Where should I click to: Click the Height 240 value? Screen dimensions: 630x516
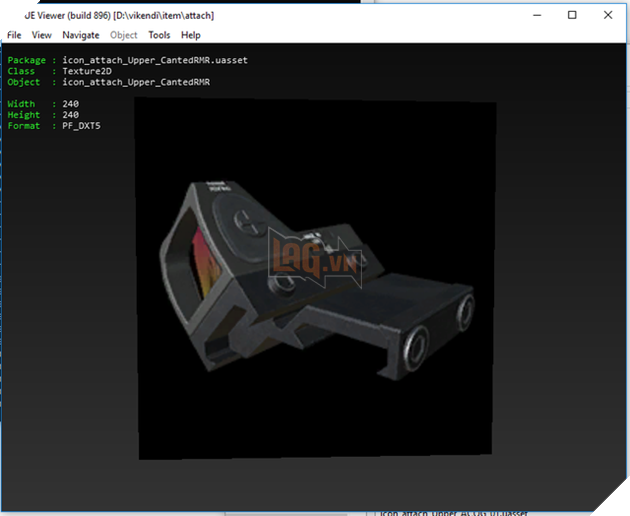pyautogui.click(x=70, y=115)
